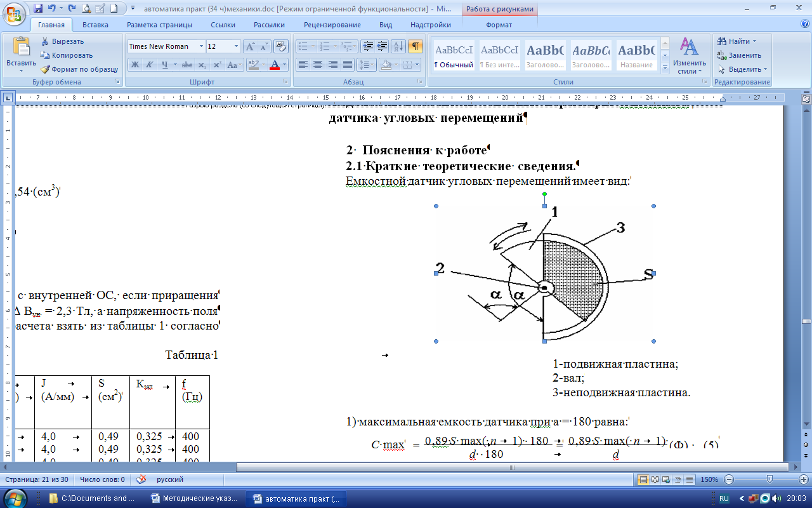The height and width of the screenshot is (508, 812).
Task: Open Методические указ... window in taskbar
Action: coord(195,498)
